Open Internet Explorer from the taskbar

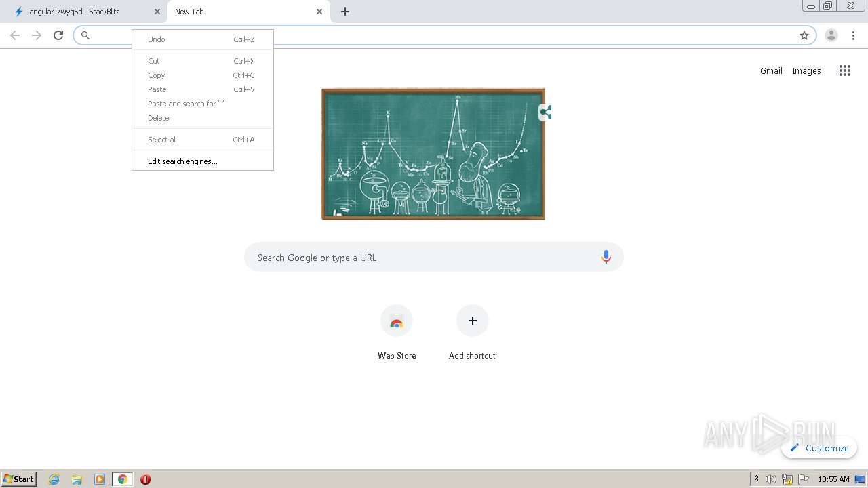coord(54,479)
